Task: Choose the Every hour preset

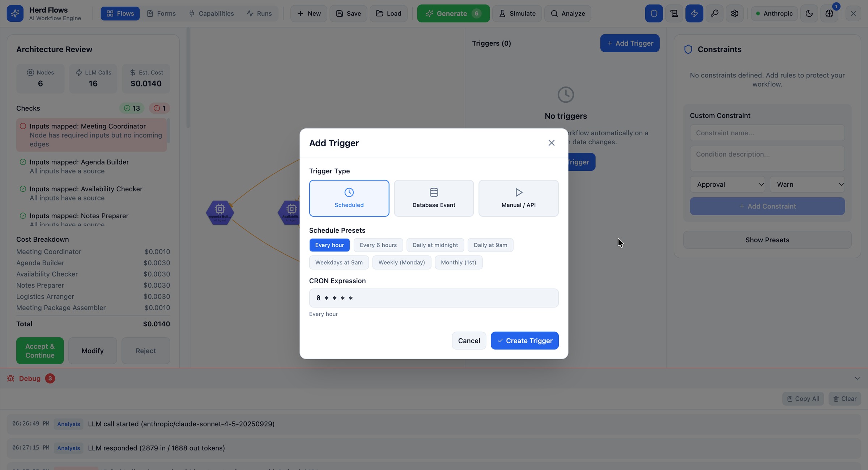Action: 329,245
